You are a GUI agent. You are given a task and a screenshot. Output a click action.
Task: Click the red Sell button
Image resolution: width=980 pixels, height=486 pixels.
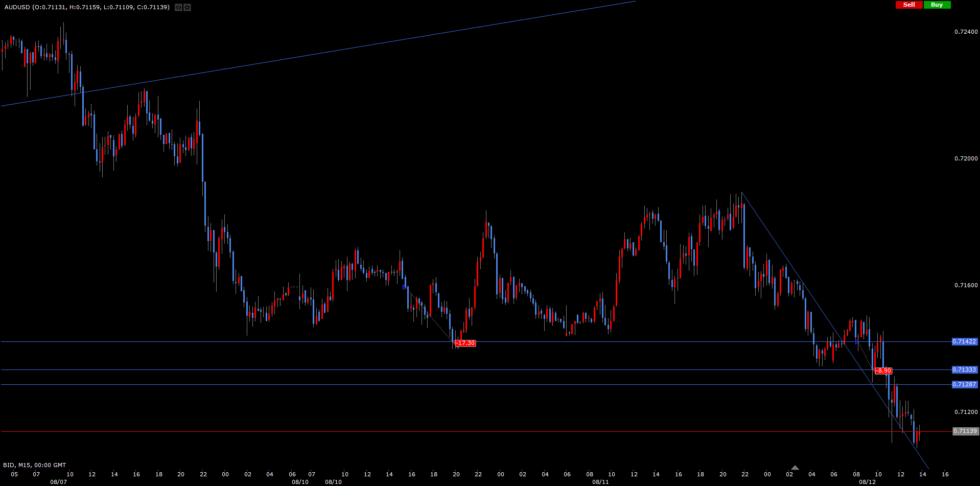(x=909, y=5)
